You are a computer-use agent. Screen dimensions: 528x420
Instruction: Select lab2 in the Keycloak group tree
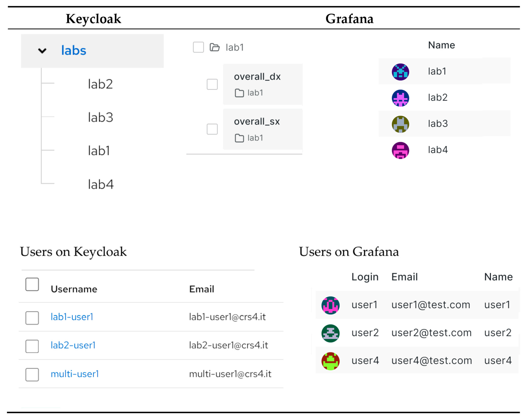[x=100, y=84]
